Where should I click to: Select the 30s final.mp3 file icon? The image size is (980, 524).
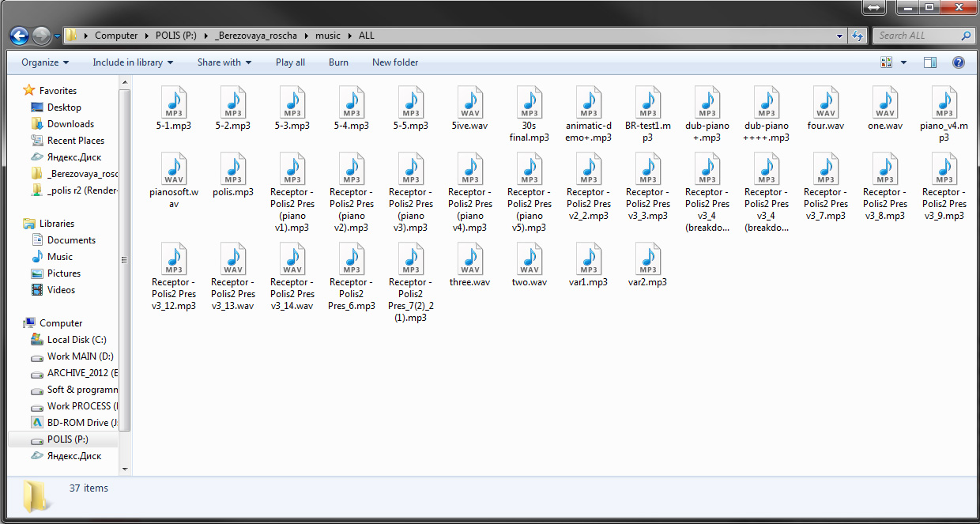[x=530, y=102]
